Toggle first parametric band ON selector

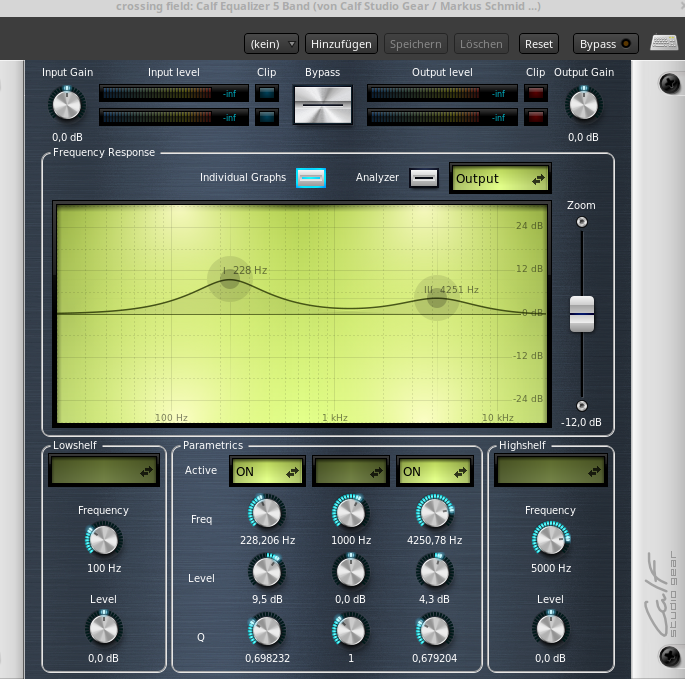[267, 471]
